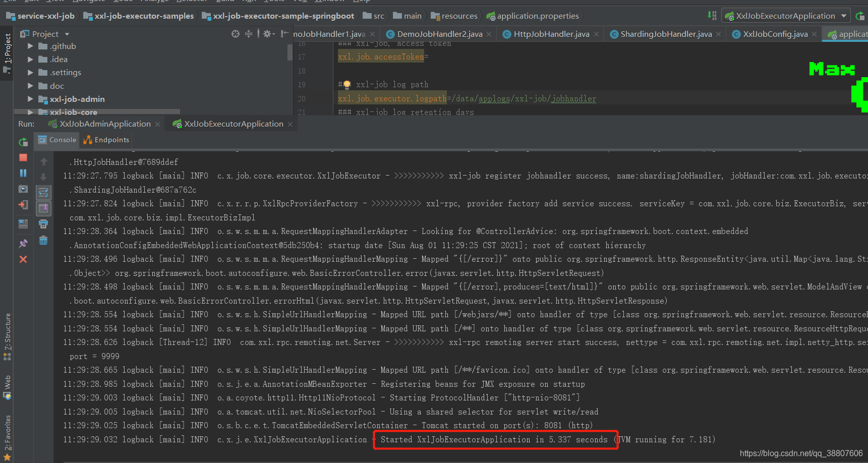
Task: Pin the current Run tab
Action: [23, 243]
